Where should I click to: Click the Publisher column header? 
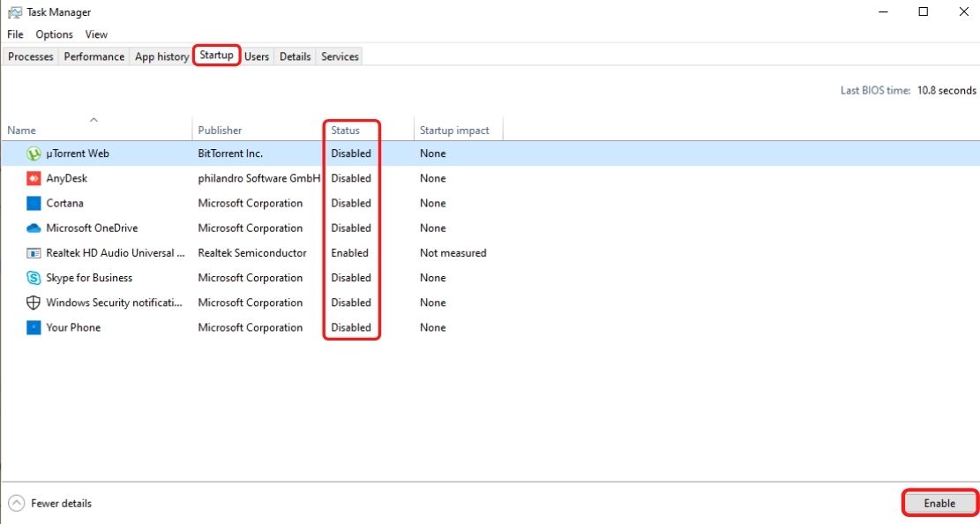point(220,131)
